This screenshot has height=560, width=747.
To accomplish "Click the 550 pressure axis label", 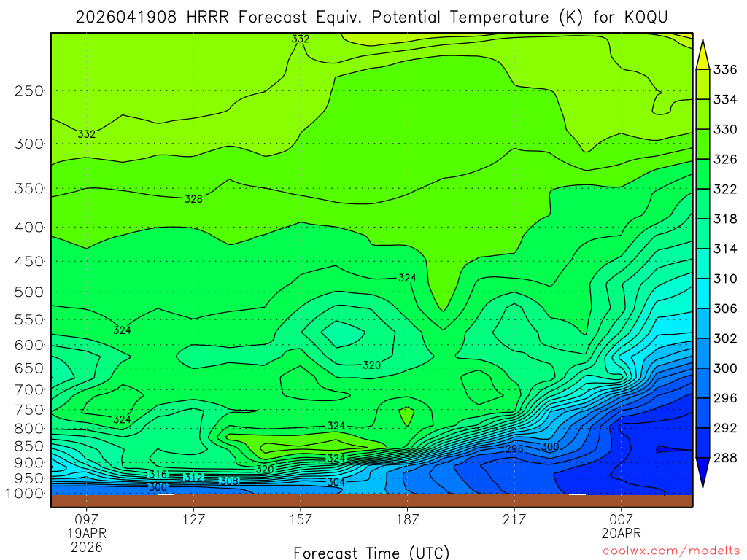I will point(29,319).
